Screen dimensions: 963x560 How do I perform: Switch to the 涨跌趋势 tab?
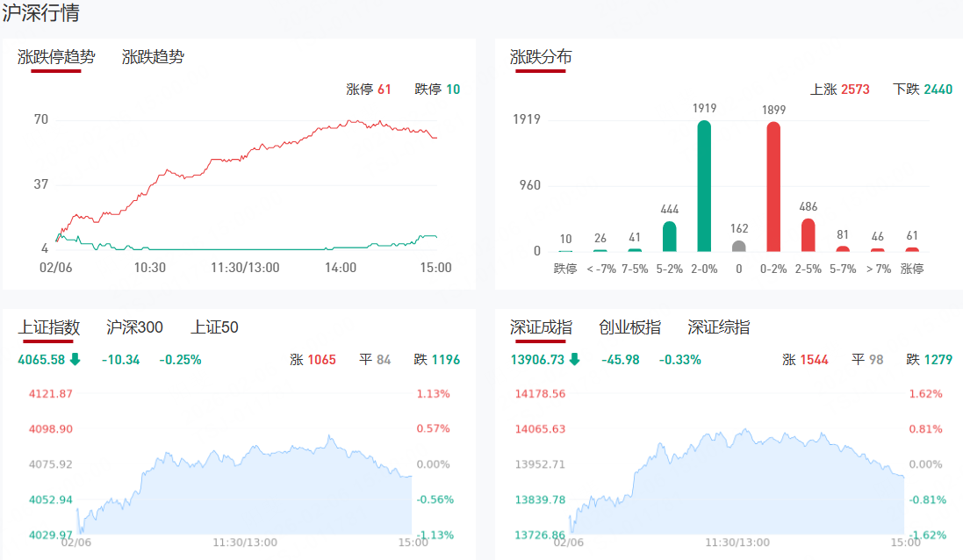pos(153,57)
